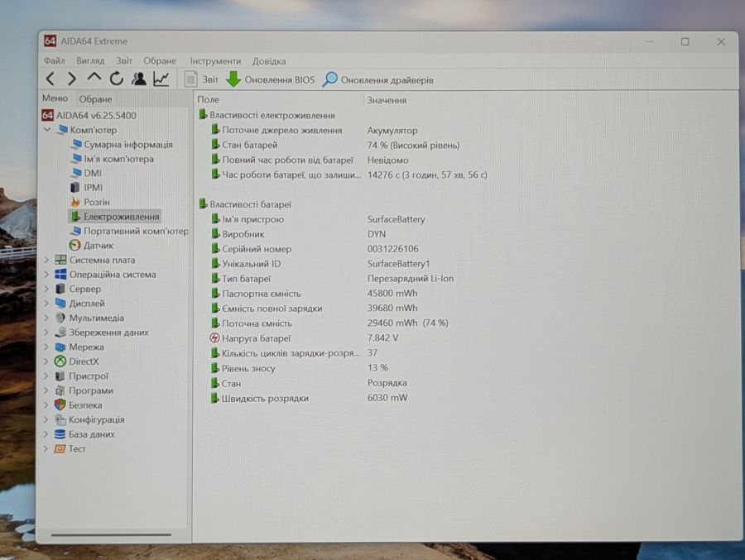This screenshot has width=745, height=560.
Task: Expand the Дисплей tree node
Action: (x=46, y=304)
